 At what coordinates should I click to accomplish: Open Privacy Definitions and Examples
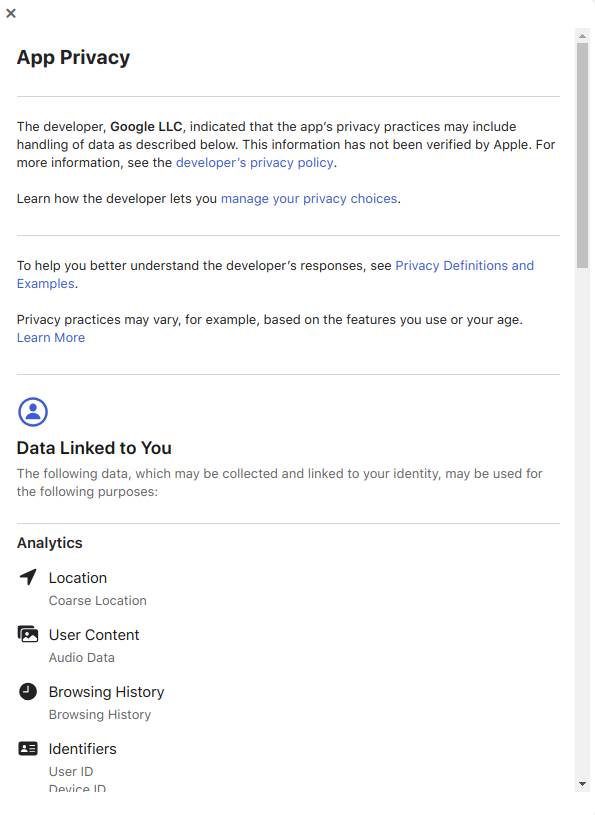point(465,265)
